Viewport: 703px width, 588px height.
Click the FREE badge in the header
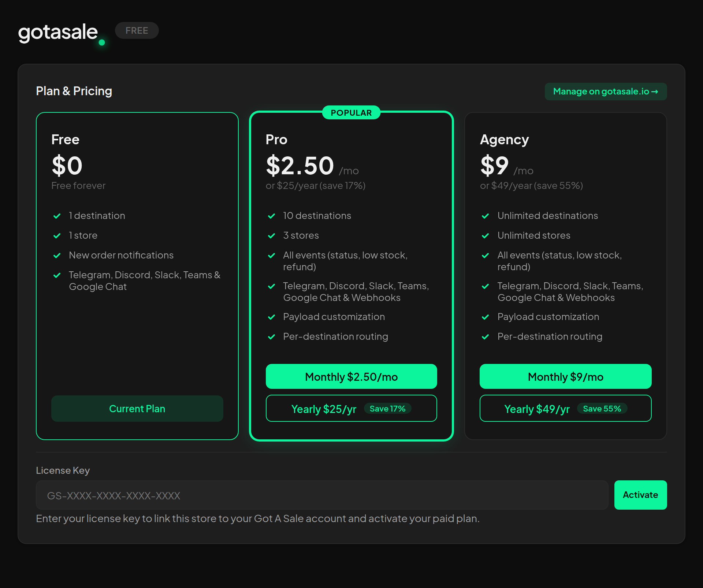(x=137, y=30)
